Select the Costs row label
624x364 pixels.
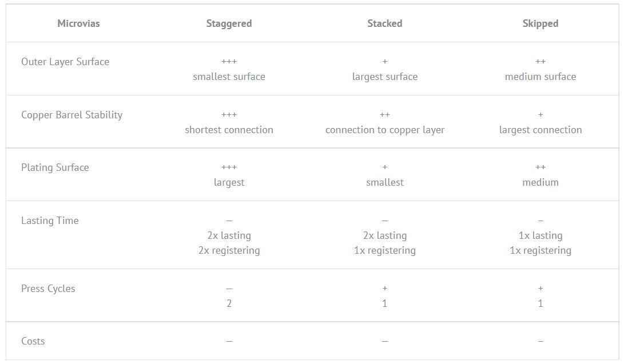click(x=33, y=341)
